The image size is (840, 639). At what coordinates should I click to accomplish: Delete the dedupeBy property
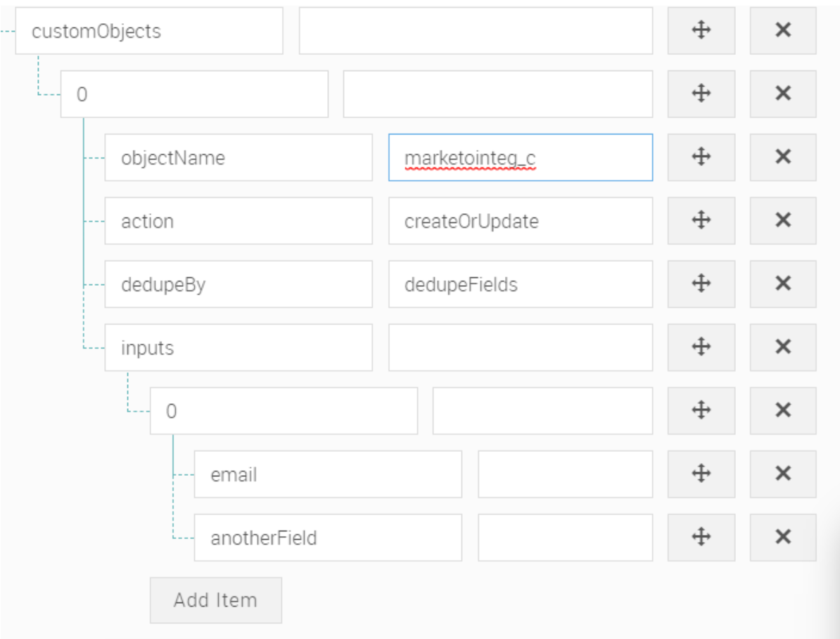pyautogui.click(x=782, y=284)
